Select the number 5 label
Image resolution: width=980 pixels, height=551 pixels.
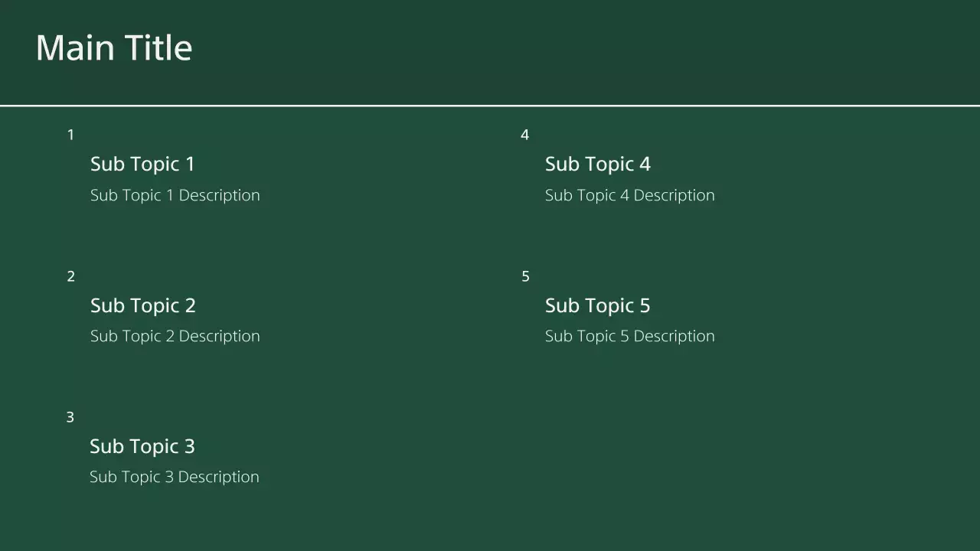525,276
